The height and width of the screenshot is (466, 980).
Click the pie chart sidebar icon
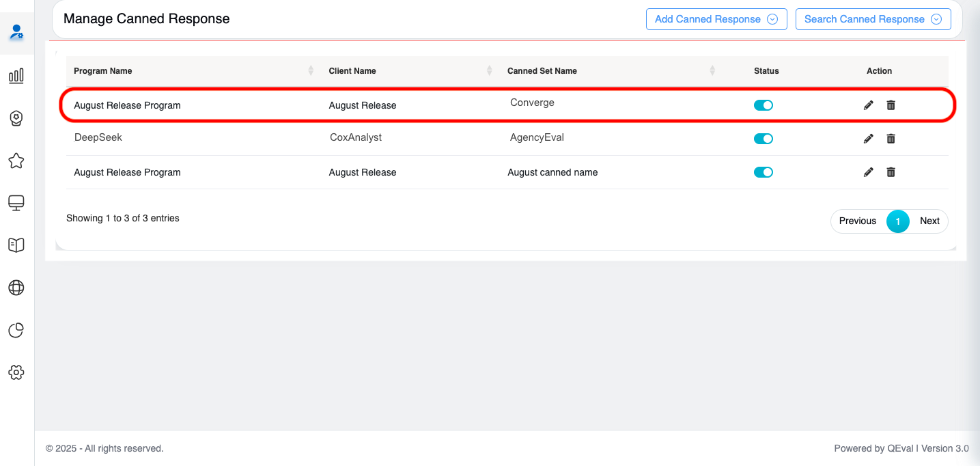click(16, 331)
